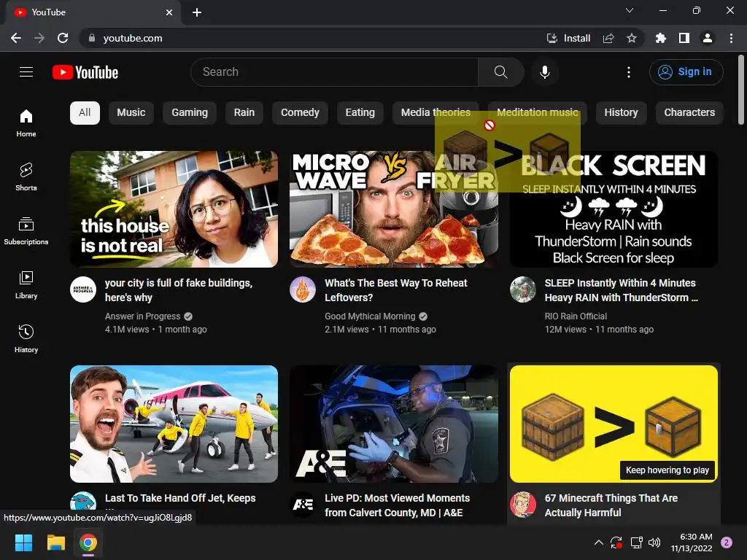Click the YouTube logo
747x560 pixels.
tap(85, 72)
